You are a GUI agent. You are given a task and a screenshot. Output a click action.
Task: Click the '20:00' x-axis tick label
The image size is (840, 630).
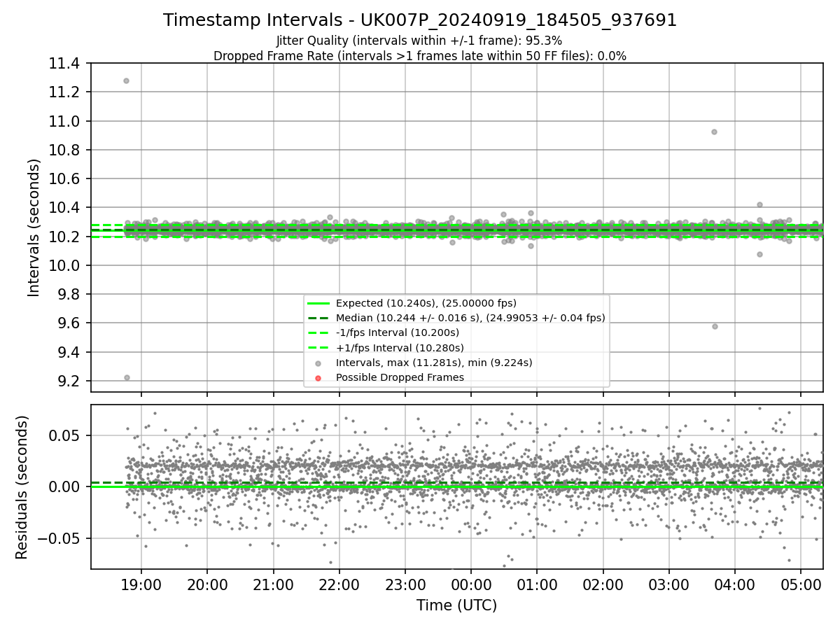tap(207, 584)
